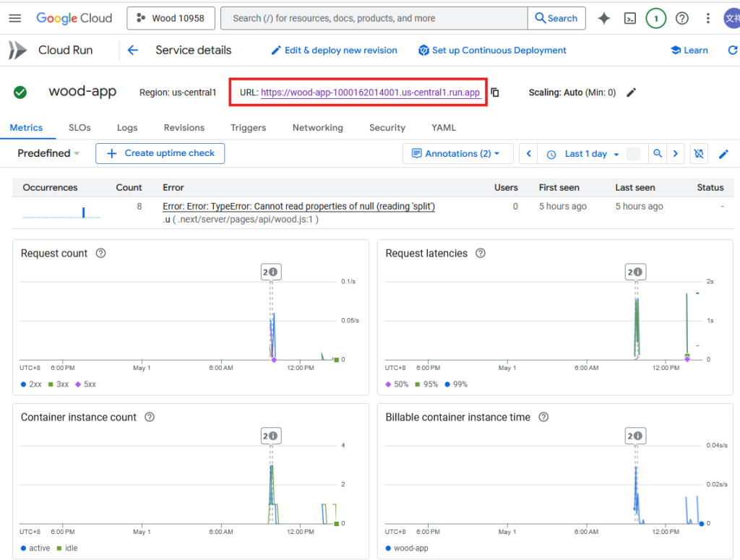The width and height of the screenshot is (740, 560).
Task: Open the main navigation hamburger menu
Action: pyautogui.click(x=15, y=18)
